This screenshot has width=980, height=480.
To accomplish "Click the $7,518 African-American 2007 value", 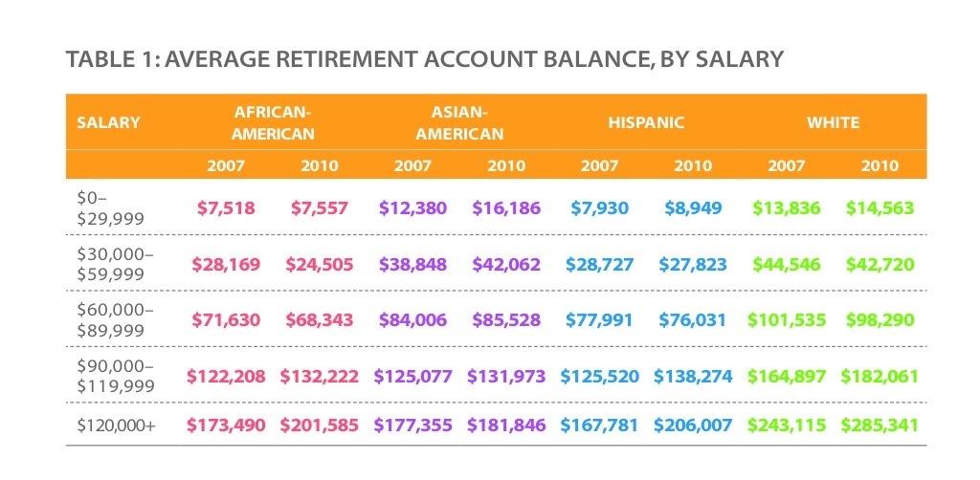I will 226,208.
